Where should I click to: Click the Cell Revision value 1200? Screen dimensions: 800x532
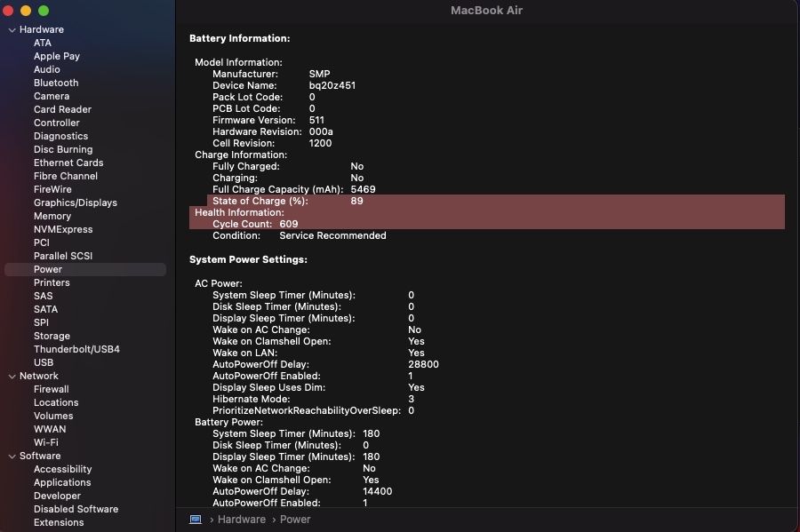(320, 143)
